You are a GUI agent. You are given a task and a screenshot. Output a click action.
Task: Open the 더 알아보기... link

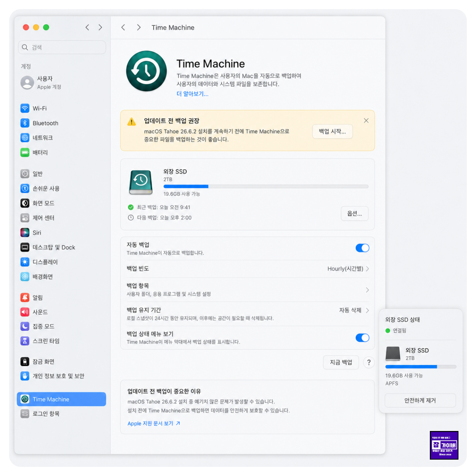193,94
